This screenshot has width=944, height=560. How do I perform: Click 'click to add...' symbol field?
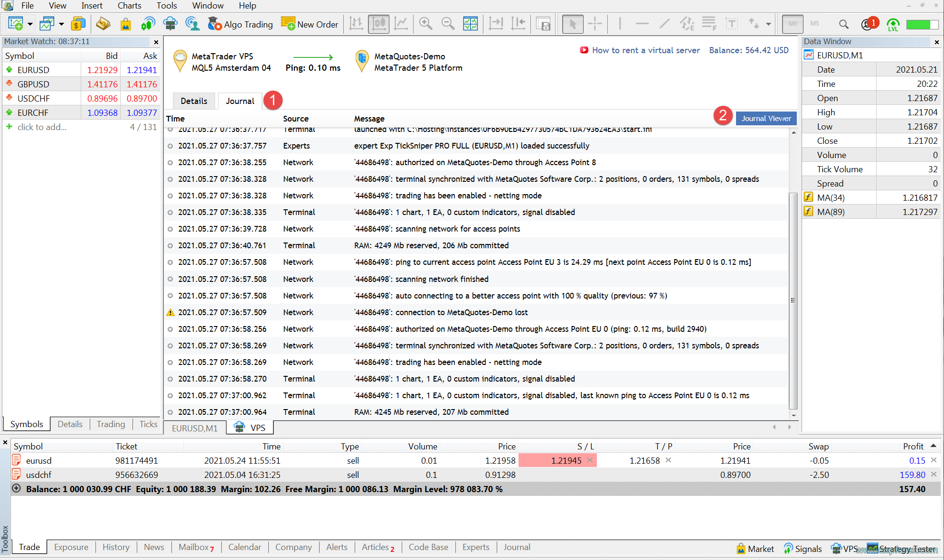42,127
